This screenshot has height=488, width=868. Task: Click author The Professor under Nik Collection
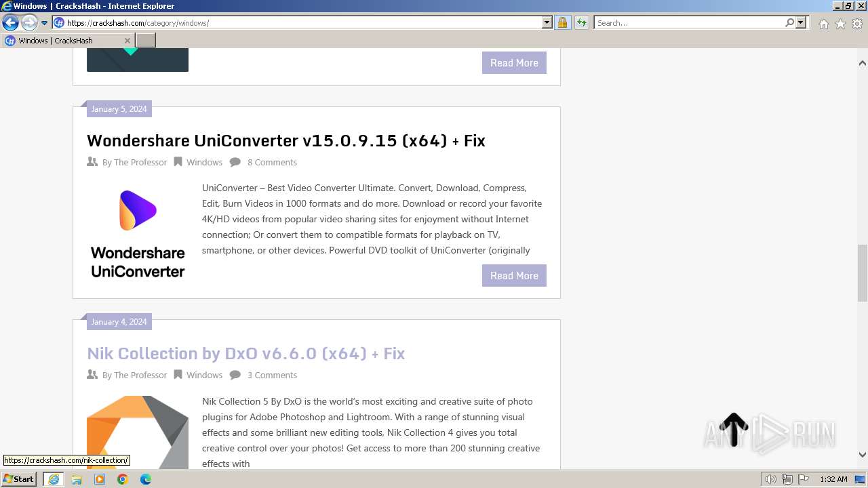coord(140,375)
